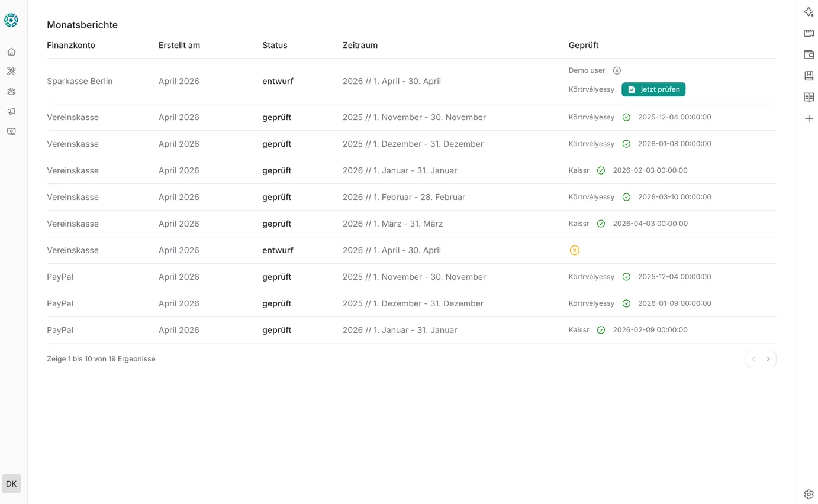Click the x icon beside Demo user
Viewport: 818px width, 504px height.
click(617, 70)
